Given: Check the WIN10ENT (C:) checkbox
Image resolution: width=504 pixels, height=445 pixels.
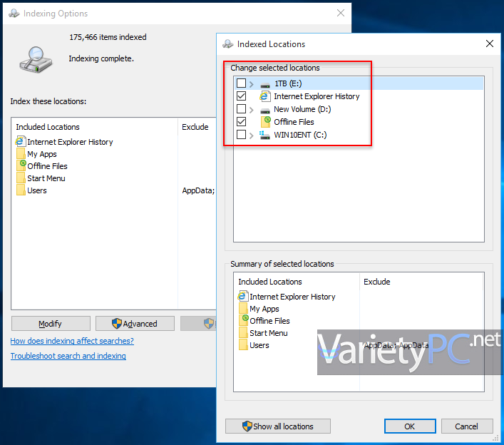Looking at the screenshot, I should (241, 135).
